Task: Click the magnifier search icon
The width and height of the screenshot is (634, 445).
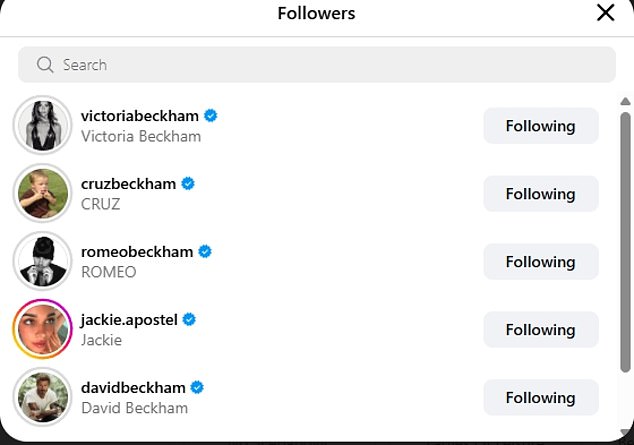Action: tap(44, 65)
